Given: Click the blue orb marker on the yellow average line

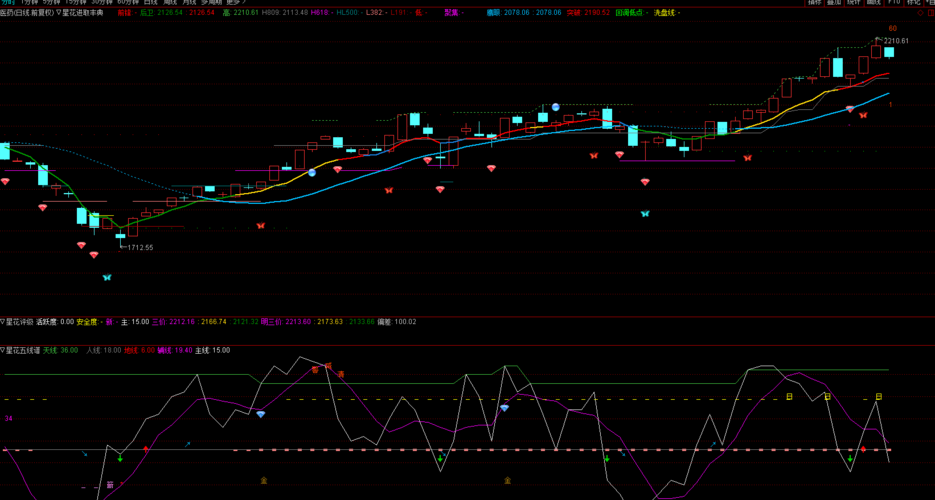Looking at the screenshot, I should (312, 173).
